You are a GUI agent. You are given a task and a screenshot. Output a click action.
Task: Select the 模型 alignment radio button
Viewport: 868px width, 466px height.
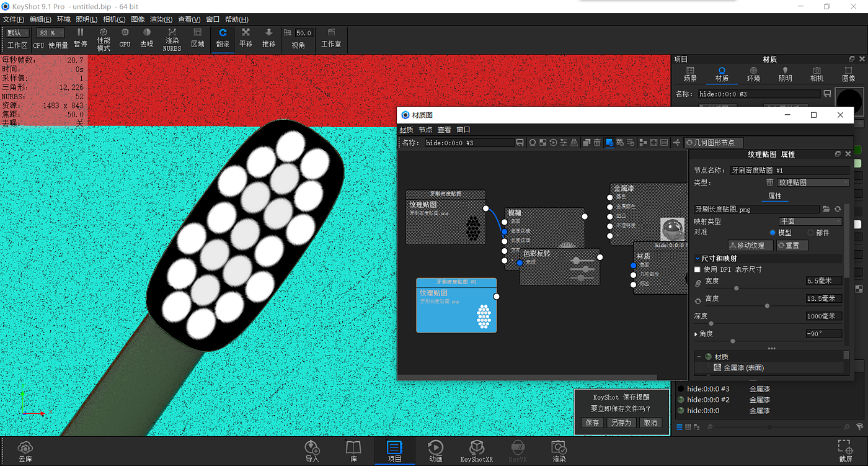point(773,233)
